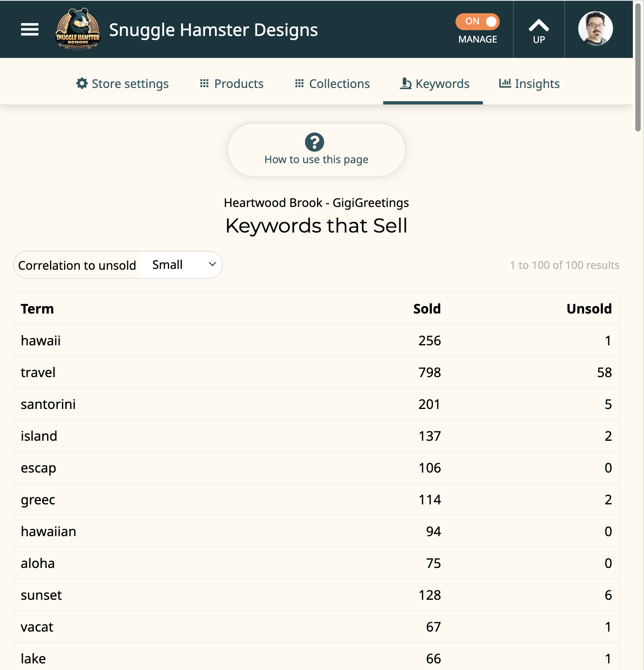Click the Snuggle Hamster Designs title
The width and height of the screenshot is (644, 670).
coord(213,30)
